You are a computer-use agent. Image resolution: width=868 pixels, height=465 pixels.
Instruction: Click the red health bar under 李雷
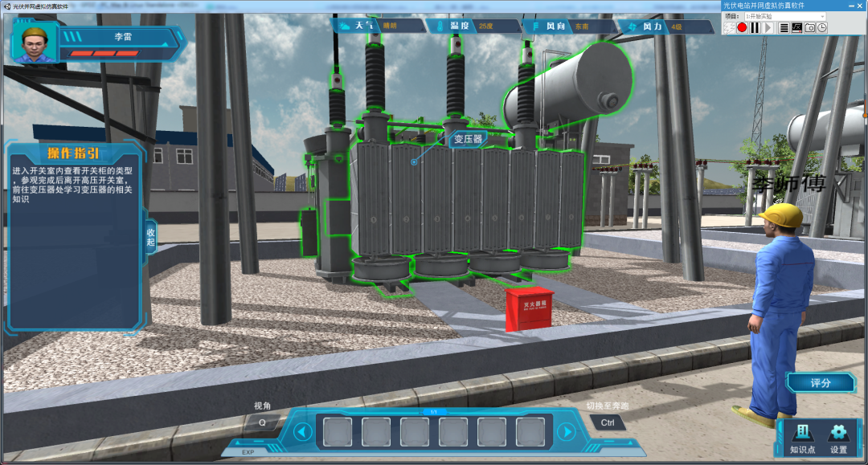(104, 54)
